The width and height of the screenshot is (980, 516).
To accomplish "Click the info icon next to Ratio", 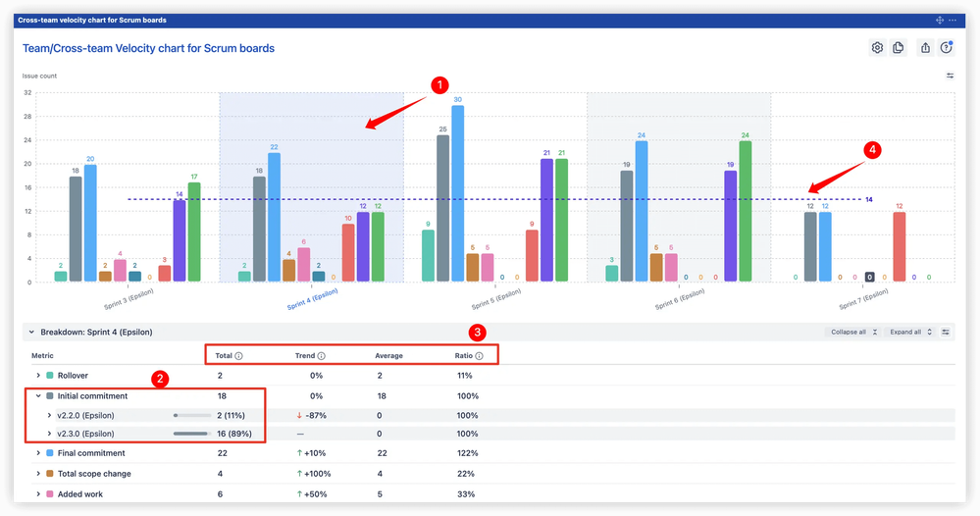I will point(479,356).
